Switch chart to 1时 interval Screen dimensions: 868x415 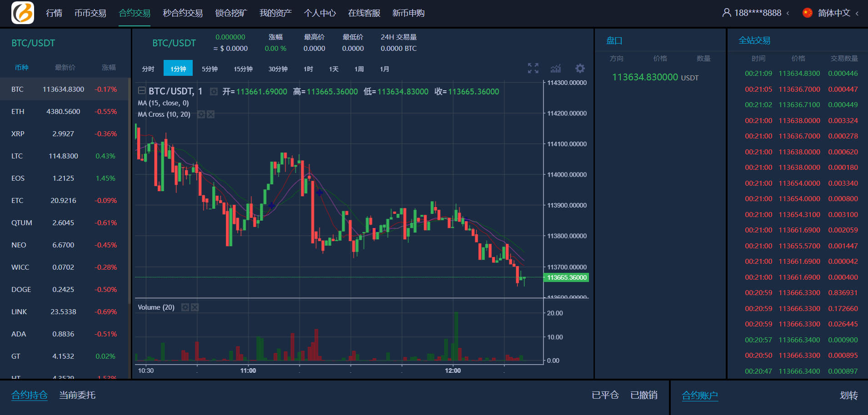click(x=308, y=69)
